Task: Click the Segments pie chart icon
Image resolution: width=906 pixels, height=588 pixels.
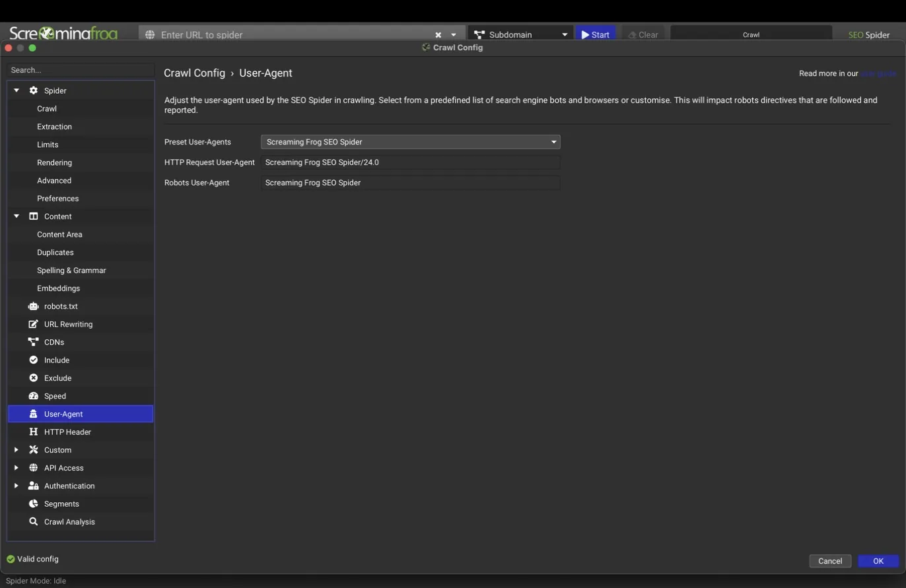Action: click(33, 504)
